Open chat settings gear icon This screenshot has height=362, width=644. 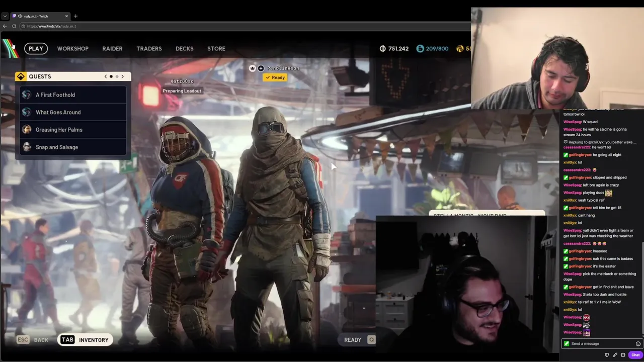click(x=623, y=355)
